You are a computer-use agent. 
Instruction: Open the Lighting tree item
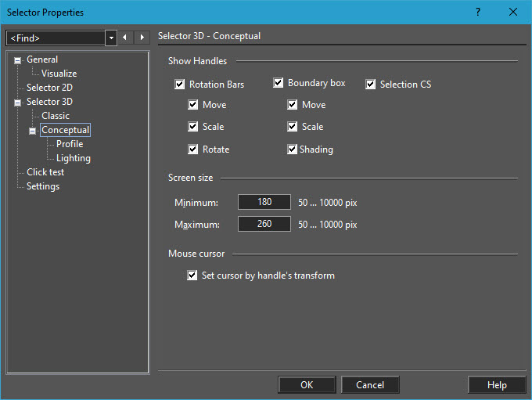[x=74, y=158]
